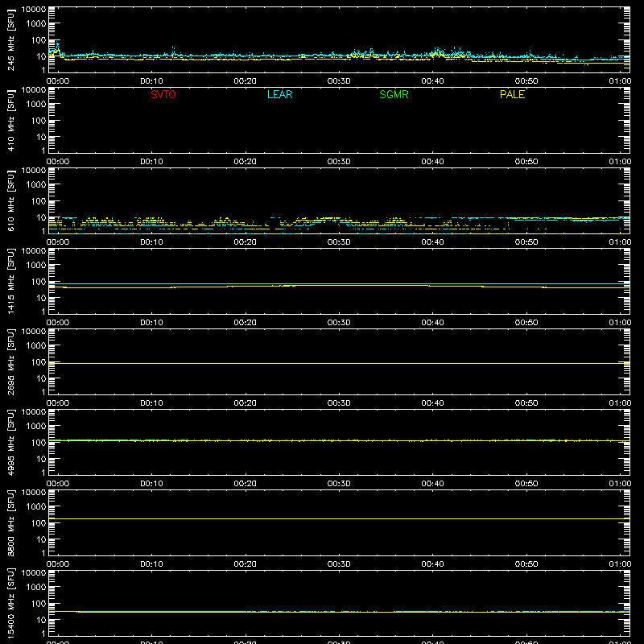Click 00:40 time label under 4995 MHz plot
Image resolution: width=644 pixels, height=644 pixels.
[432, 484]
